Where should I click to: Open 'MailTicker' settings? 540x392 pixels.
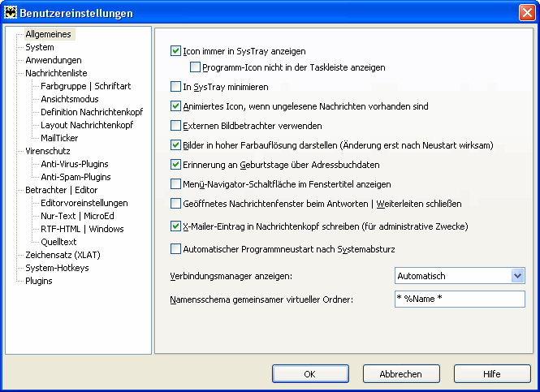(59, 138)
